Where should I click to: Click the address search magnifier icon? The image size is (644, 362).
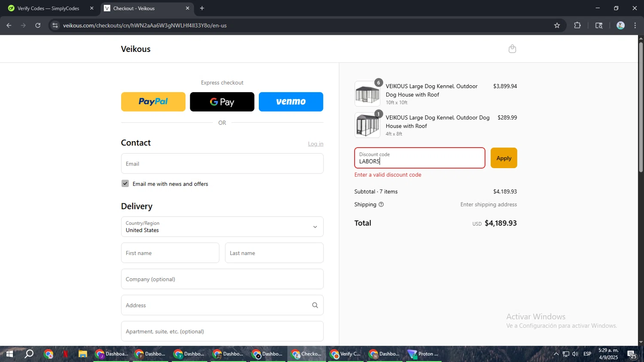(x=315, y=305)
